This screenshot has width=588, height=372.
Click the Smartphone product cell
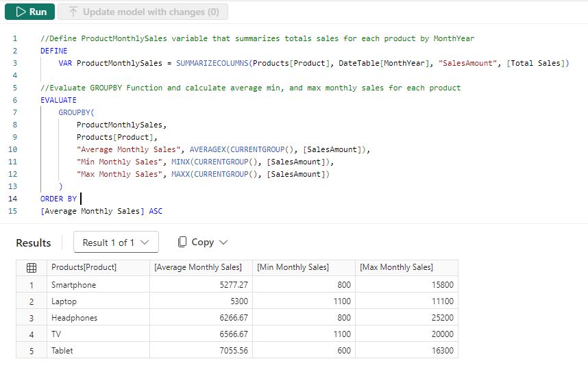point(73,285)
